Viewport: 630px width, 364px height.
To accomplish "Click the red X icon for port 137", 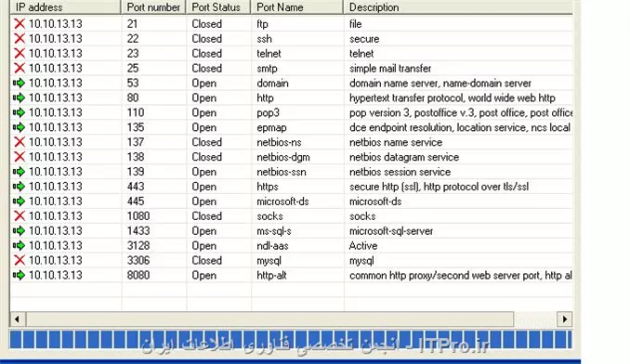I will 19,142.
